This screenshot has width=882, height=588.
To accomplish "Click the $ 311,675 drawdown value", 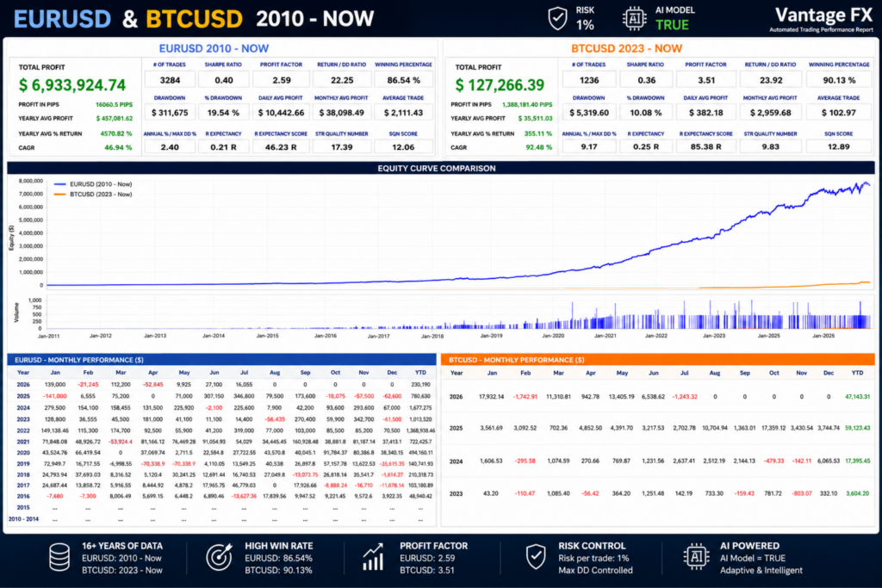I will click(170, 113).
